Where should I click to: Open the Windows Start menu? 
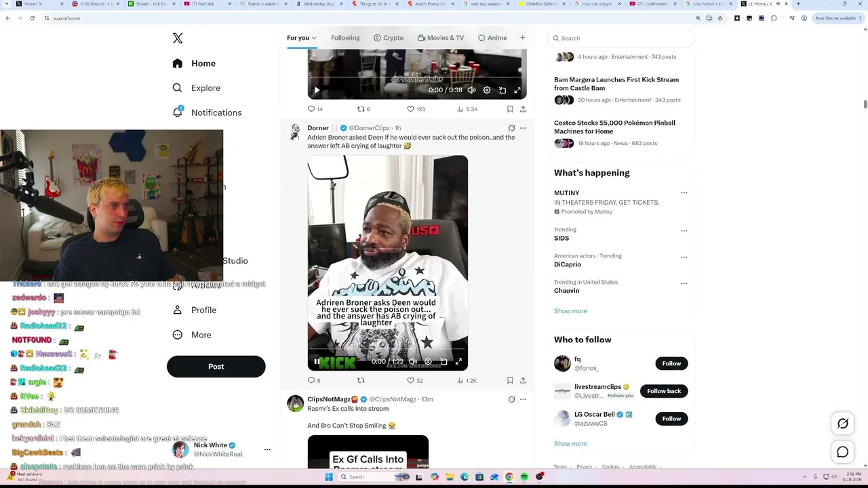point(329,477)
